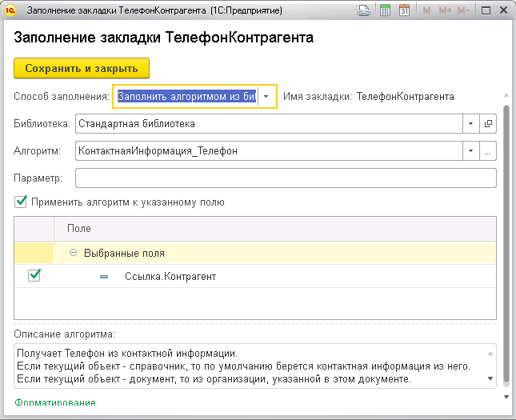Click the dash icon beside Ссылка.Контрагент
516x420 pixels.
pos(104,277)
